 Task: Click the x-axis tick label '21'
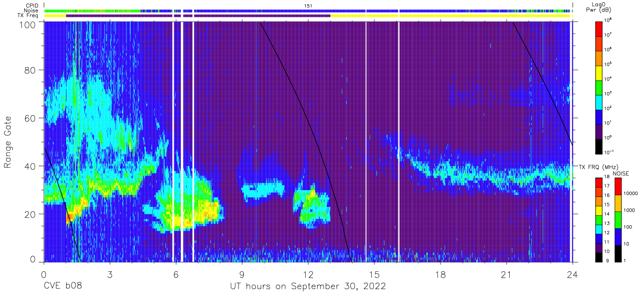click(507, 274)
